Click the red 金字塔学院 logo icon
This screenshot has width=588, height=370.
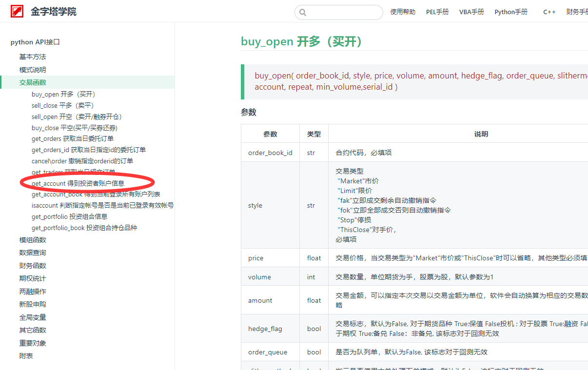18,11
